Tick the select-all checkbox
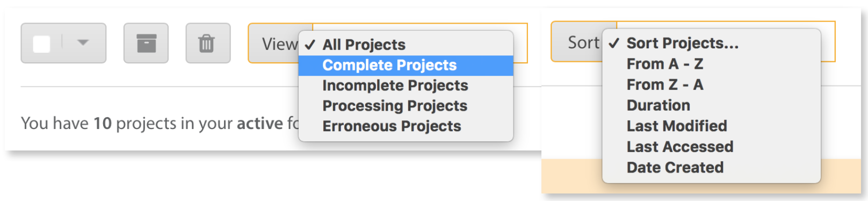Viewport: 868px width, 201px height. point(42,43)
